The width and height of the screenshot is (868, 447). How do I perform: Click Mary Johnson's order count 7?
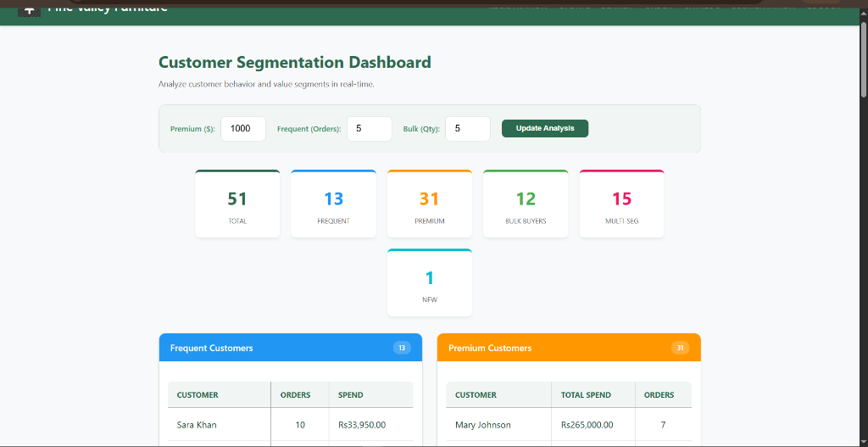663,426
